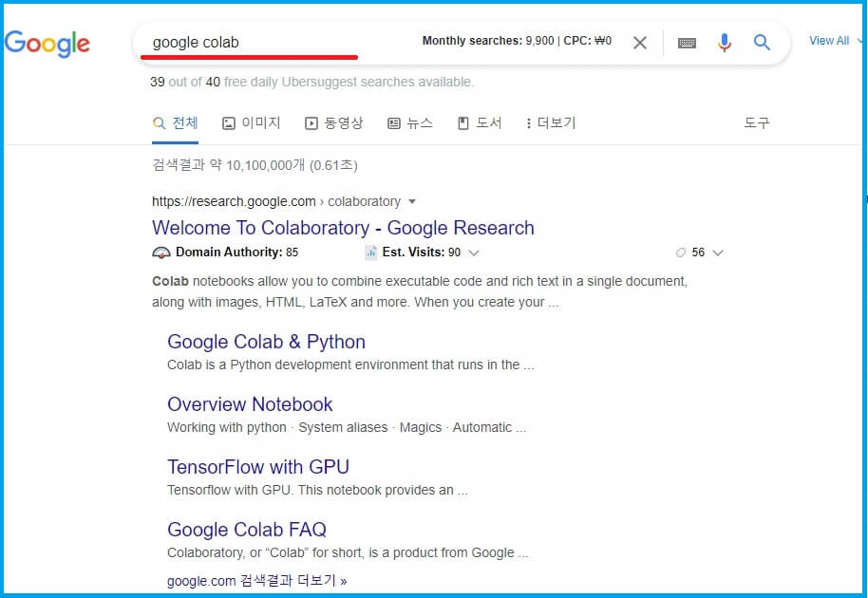
Task: Open the 도구 tools button
Action: click(x=757, y=122)
